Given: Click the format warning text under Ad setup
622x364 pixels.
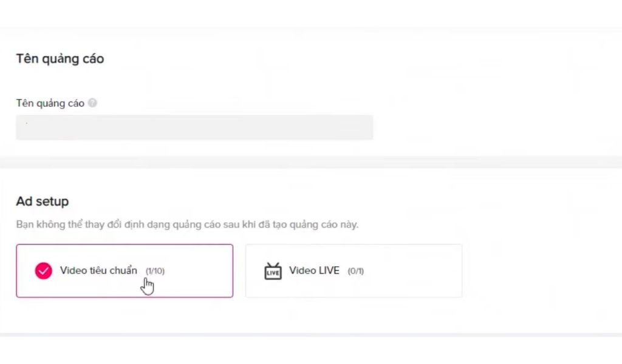Looking at the screenshot, I should pyautogui.click(x=187, y=224).
